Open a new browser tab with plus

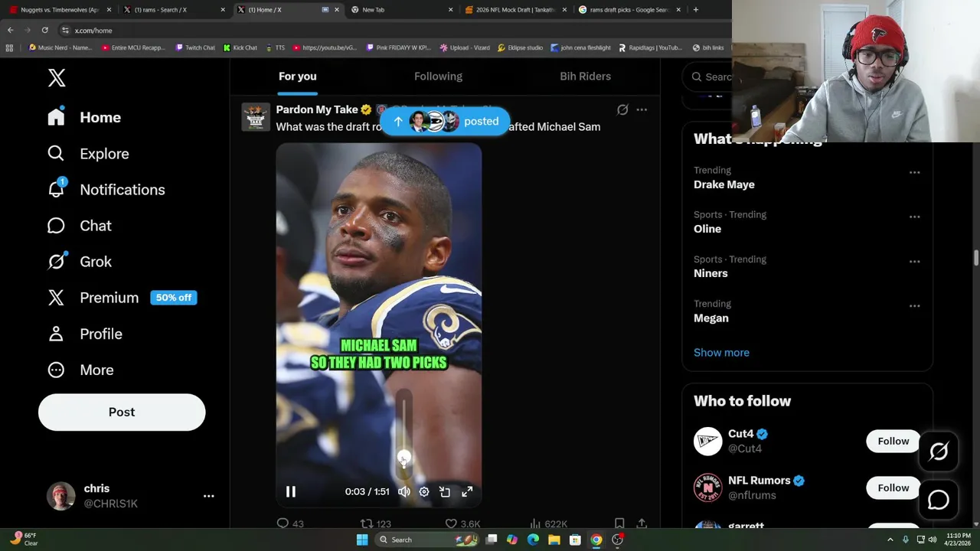point(695,10)
